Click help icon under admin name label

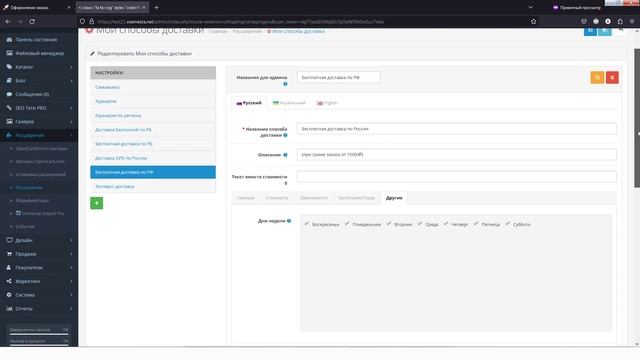[x=285, y=84]
